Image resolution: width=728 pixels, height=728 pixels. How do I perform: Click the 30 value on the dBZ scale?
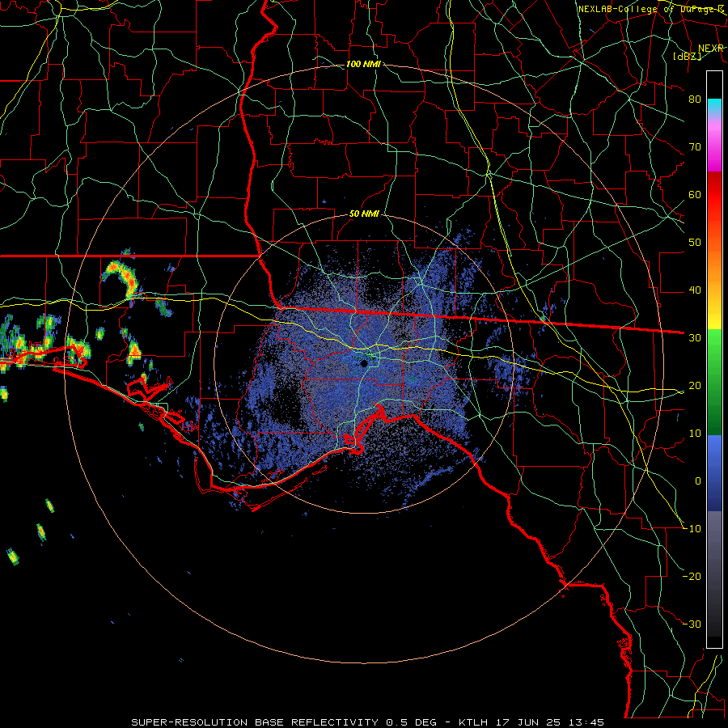pos(695,338)
